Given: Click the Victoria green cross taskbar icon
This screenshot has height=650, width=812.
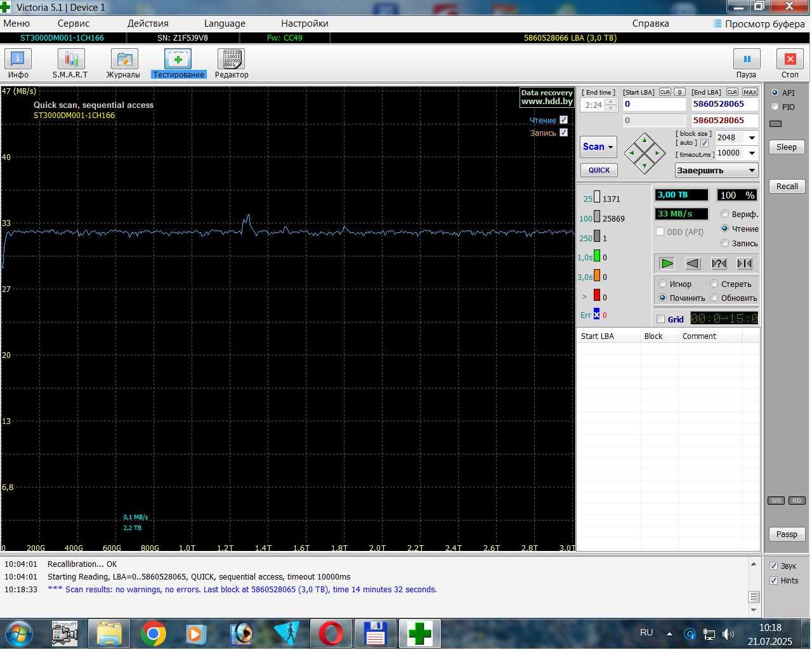Looking at the screenshot, I should tap(419, 633).
